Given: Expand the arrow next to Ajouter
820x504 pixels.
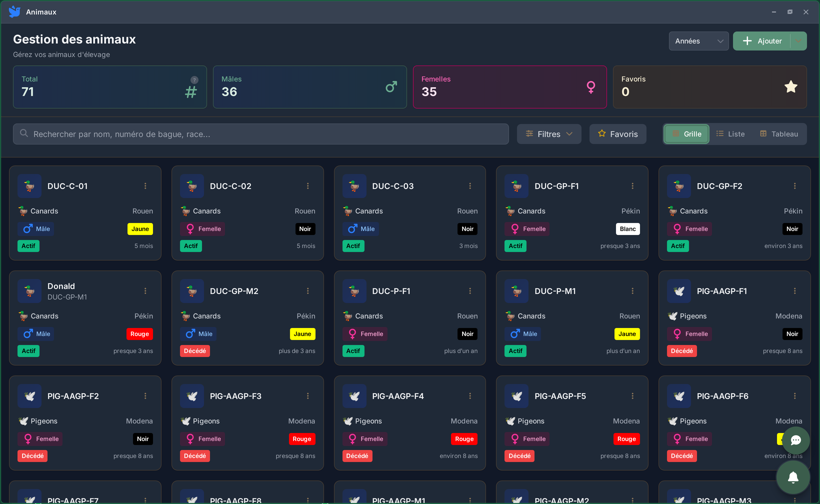Looking at the screenshot, I should [798, 41].
